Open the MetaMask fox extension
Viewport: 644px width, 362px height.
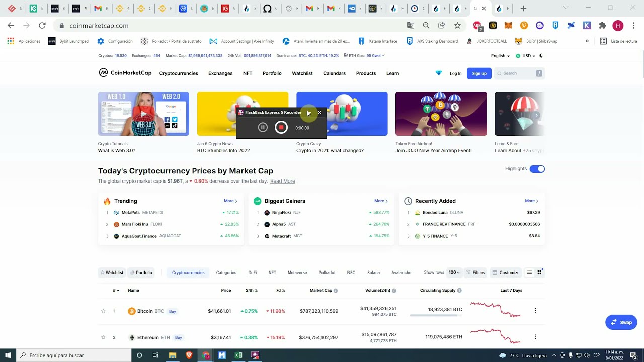tap(509, 25)
